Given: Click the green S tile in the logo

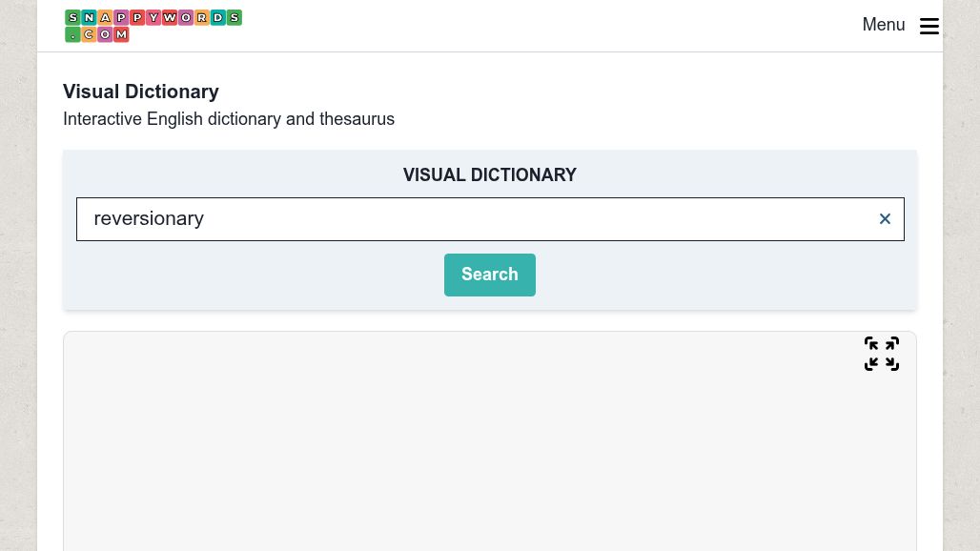Looking at the screenshot, I should pyautogui.click(x=72, y=17).
